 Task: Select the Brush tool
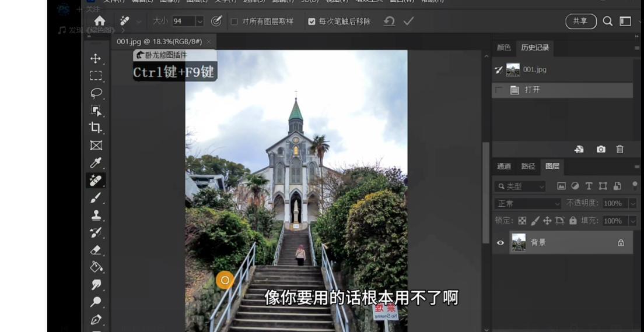pyautogui.click(x=96, y=197)
